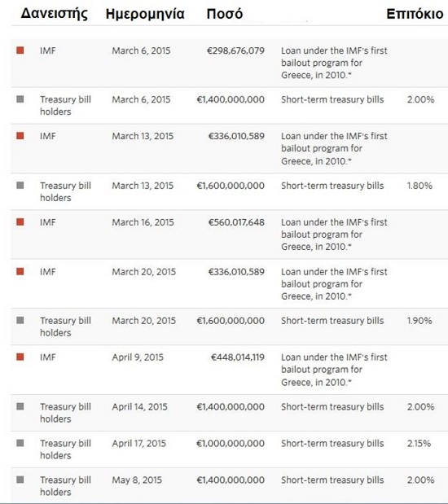Click the Δανειστής column header
This screenshot has height=504, width=448.
tap(54, 14)
